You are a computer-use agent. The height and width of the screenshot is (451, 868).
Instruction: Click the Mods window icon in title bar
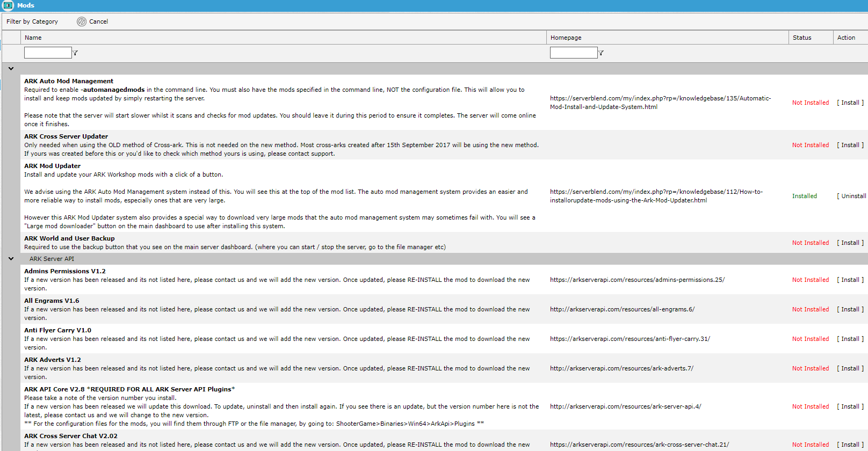tap(8, 5)
